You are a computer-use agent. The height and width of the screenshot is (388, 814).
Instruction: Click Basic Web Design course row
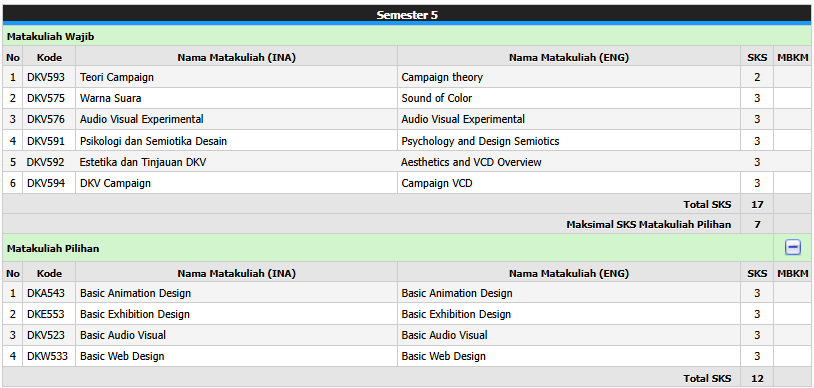[x=407, y=356]
